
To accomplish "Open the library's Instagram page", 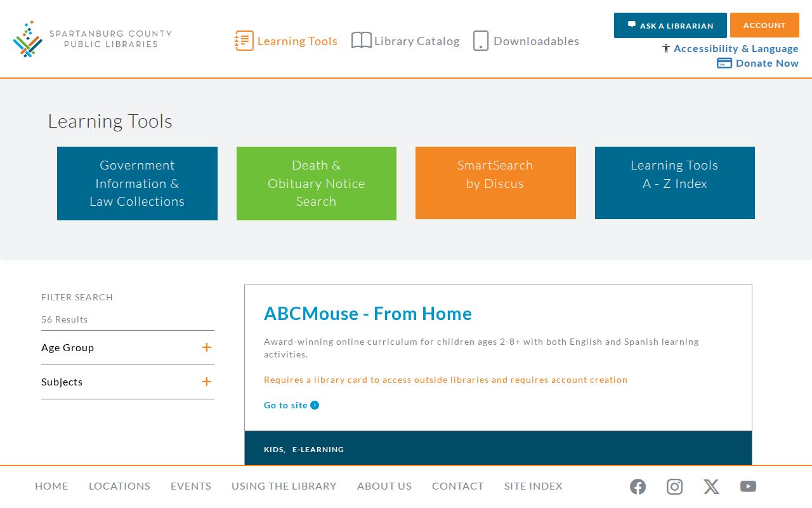I will pos(674,486).
